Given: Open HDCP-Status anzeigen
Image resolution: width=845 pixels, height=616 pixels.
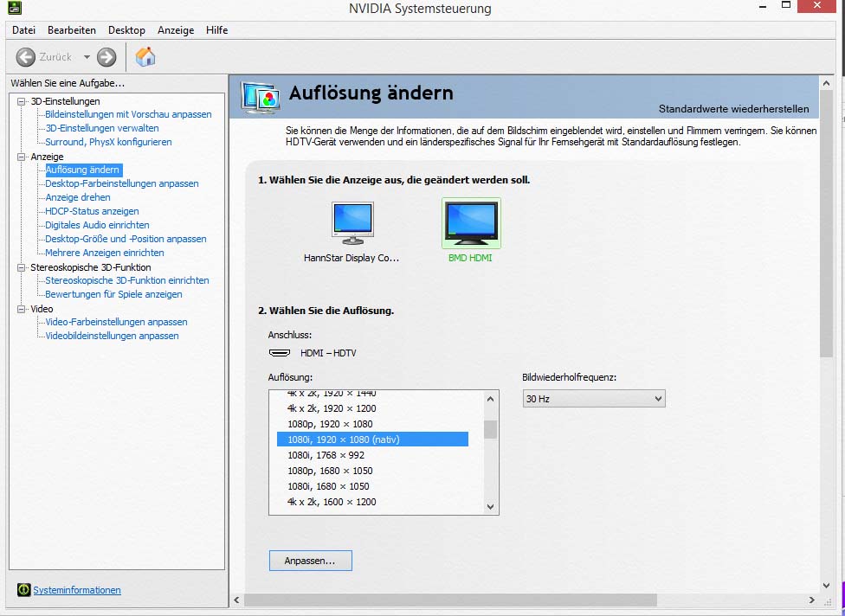Looking at the screenshot, I should (x=92, y=211).
